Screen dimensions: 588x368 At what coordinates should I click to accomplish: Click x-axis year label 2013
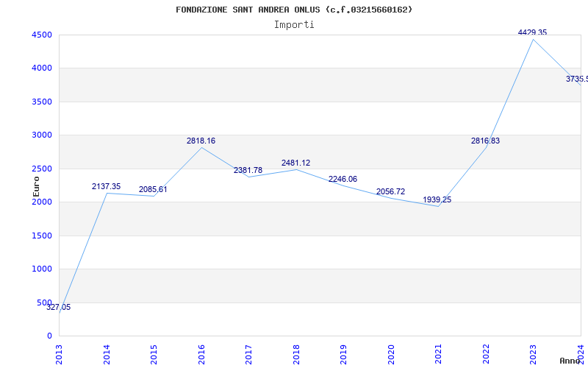60,355
